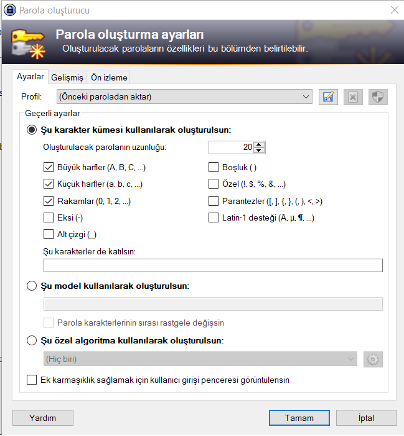Image resolution: width=404 pixels, height=436 pixels.
Task: Open the Yardım help button
Action: pyautogui.click(x=43, y=418)
